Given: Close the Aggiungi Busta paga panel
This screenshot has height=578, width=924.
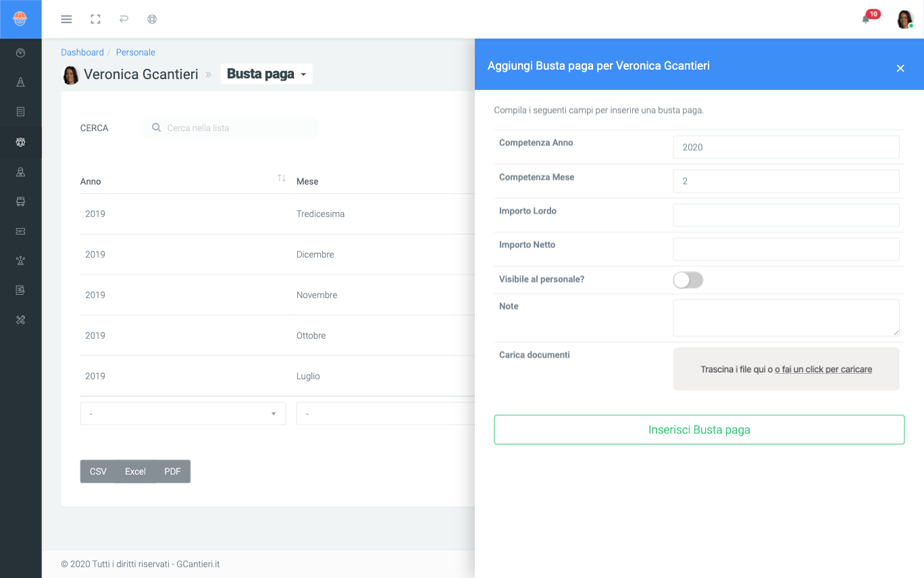Looking at the screenshot, I should [900, 68].
